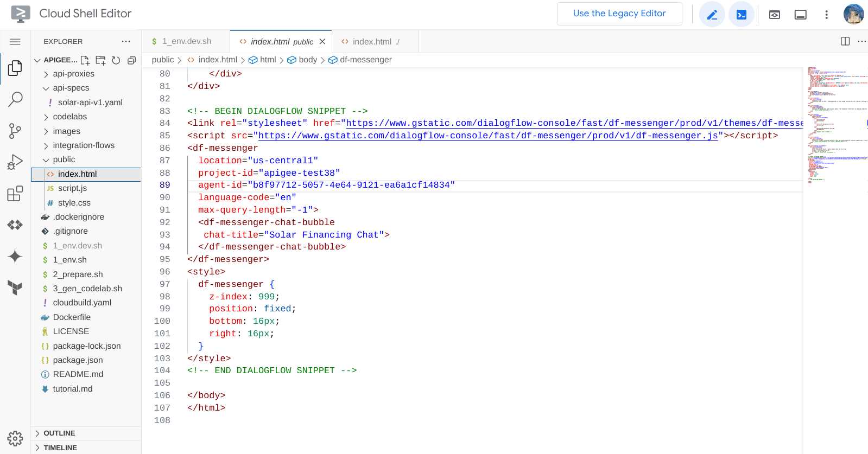Open style.css in the public folder

74,203
